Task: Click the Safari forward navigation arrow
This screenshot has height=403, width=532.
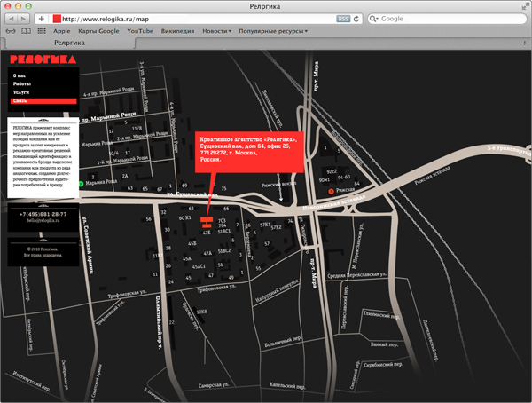Action: (24, 19)
